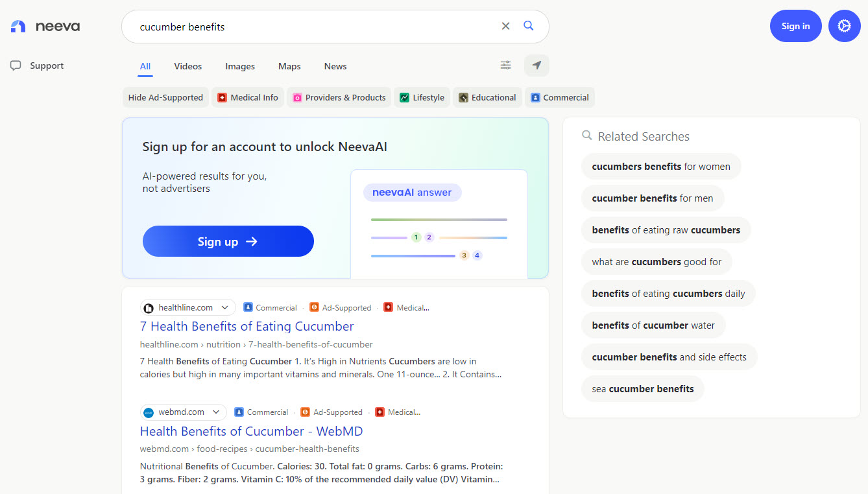Click Commercial tag icon on healthline result
868x494 pixels.
248,307
